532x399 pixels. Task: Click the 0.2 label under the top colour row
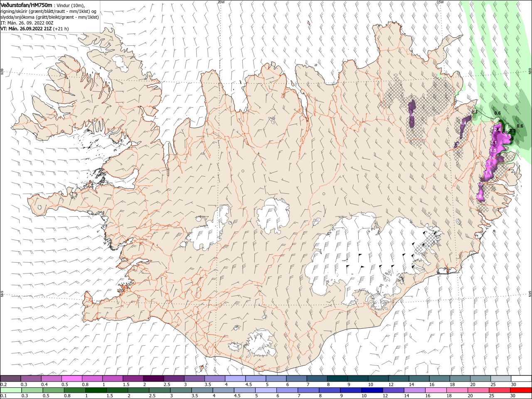click(3, 384)
